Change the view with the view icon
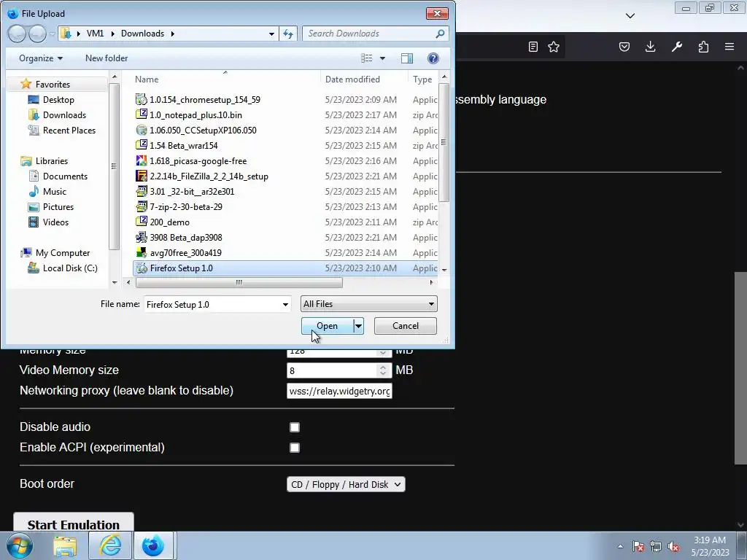The image size is (747, 560). coord(367,58)
